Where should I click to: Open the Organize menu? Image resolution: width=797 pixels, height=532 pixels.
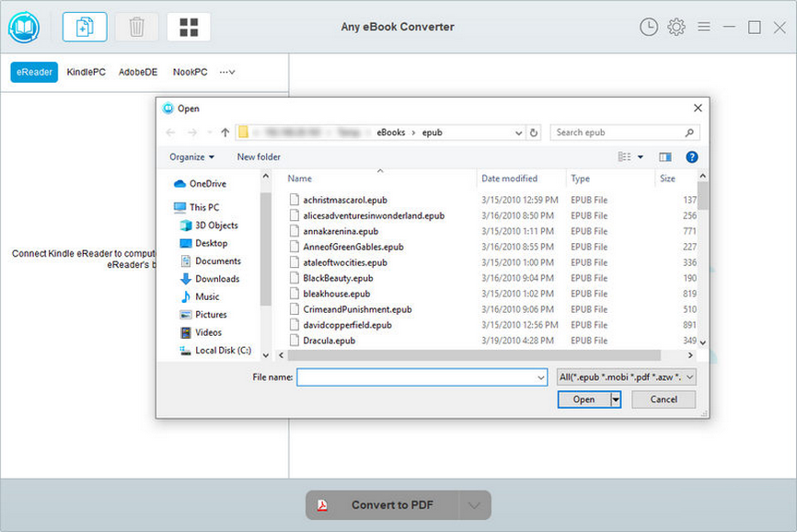[x=191, y=157]
